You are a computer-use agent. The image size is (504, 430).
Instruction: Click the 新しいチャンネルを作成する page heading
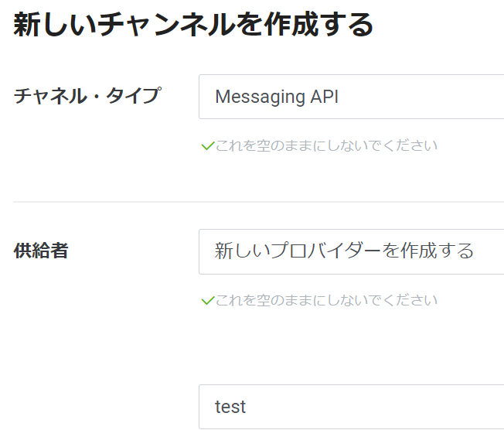(193, 25)
